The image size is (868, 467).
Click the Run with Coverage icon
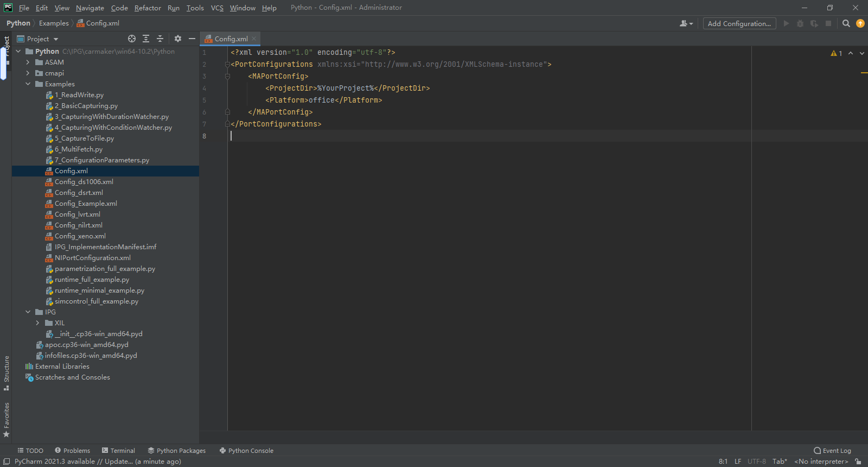click(814, 23)
